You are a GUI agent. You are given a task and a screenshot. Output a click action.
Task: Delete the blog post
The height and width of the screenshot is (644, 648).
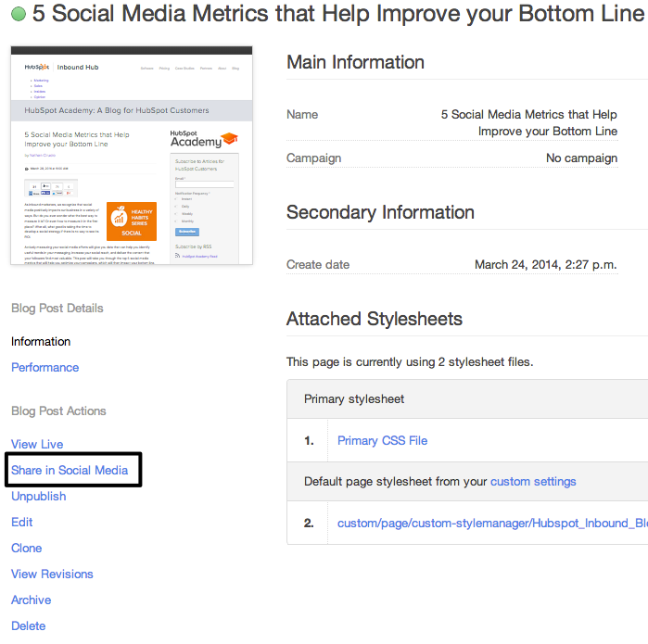pyautogui.click(x=28, y=625)
